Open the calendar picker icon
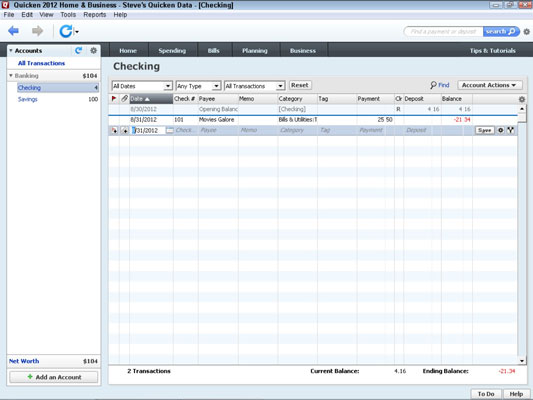Image resolution: width=533 pixels, height=400 pixels. (170, 131)
